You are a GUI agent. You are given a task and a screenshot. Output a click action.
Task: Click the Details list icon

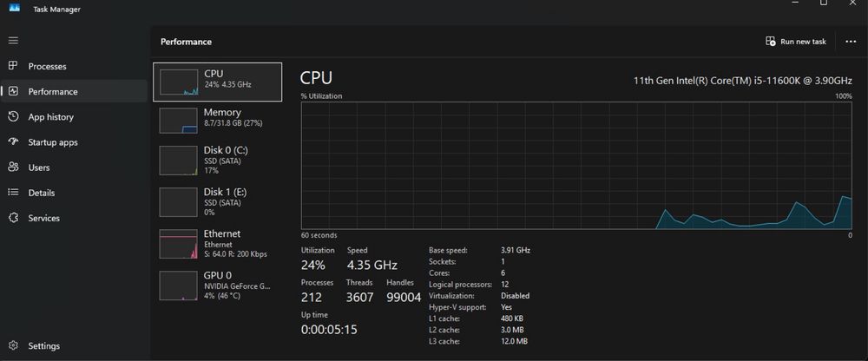(13, 192)
